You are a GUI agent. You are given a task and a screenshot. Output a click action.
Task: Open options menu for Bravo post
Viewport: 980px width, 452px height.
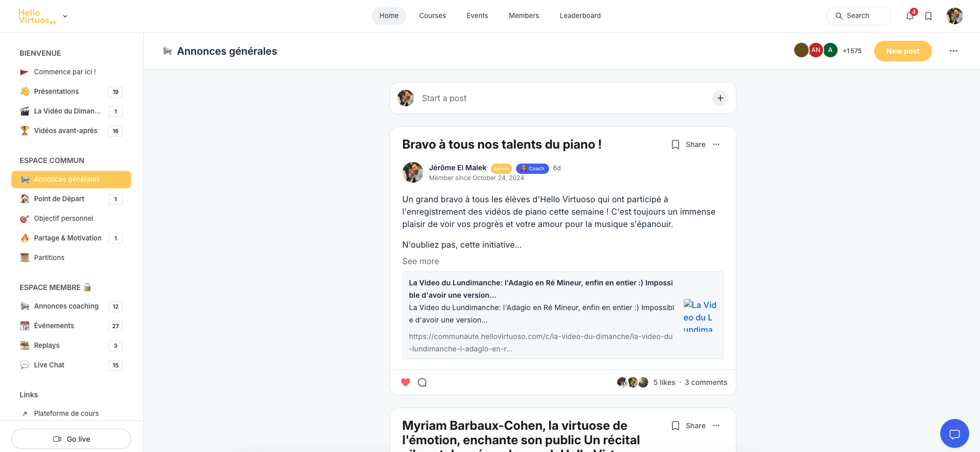coord(716,144)
